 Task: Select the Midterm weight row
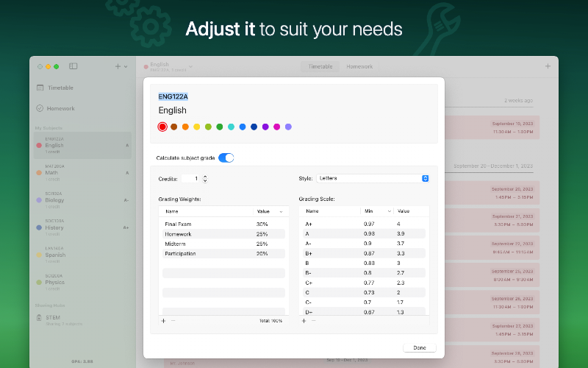(223, 244)
